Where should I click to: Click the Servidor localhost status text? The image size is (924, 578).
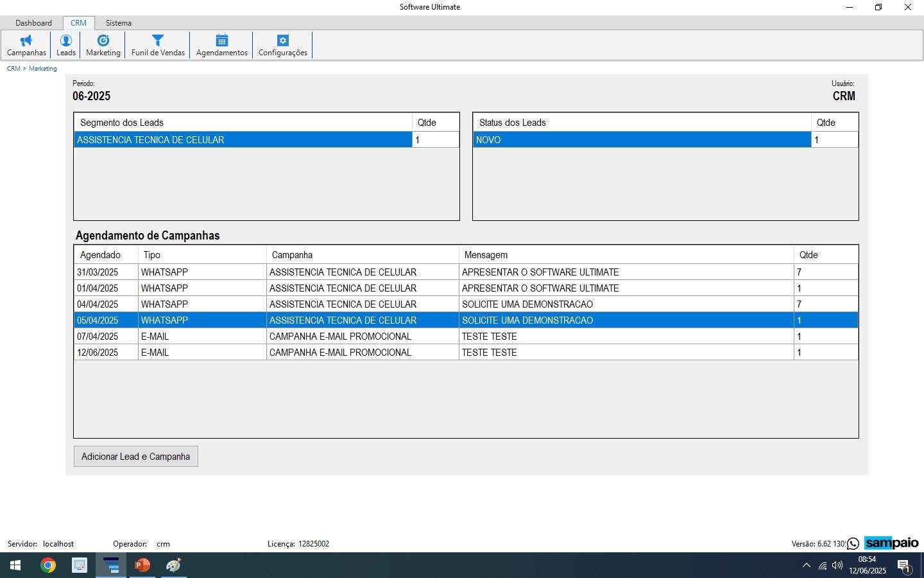tap(40, 544)
